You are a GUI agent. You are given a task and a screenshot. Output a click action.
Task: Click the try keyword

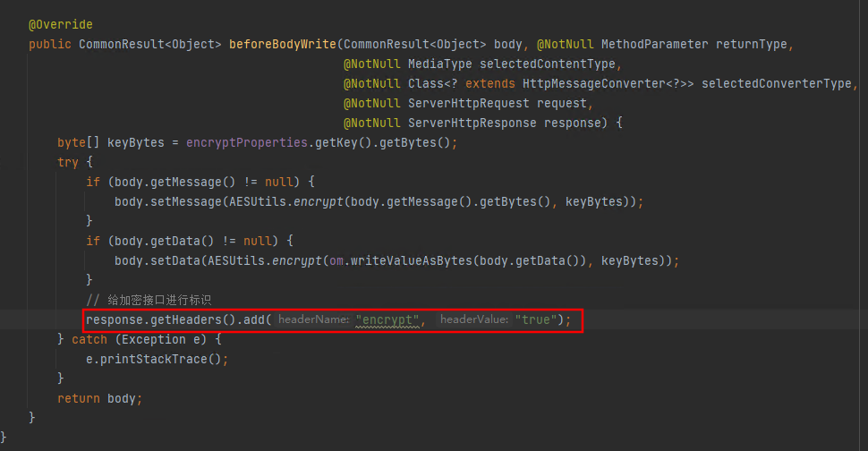pyautogui.click(x=68, y=162)
